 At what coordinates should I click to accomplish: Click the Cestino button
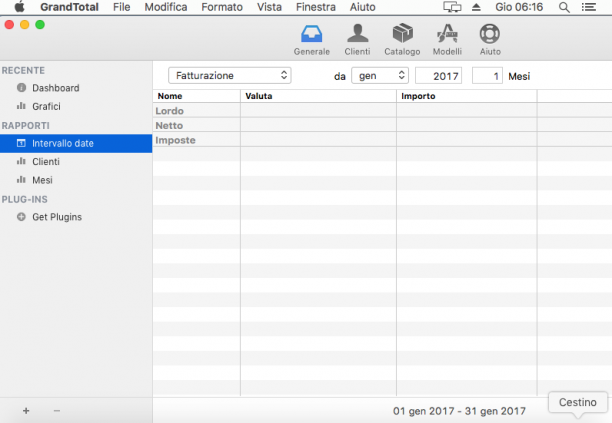point(578,402)
